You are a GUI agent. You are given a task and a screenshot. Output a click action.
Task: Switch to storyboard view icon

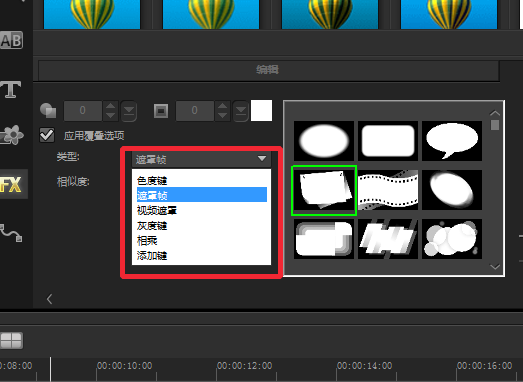11,340
